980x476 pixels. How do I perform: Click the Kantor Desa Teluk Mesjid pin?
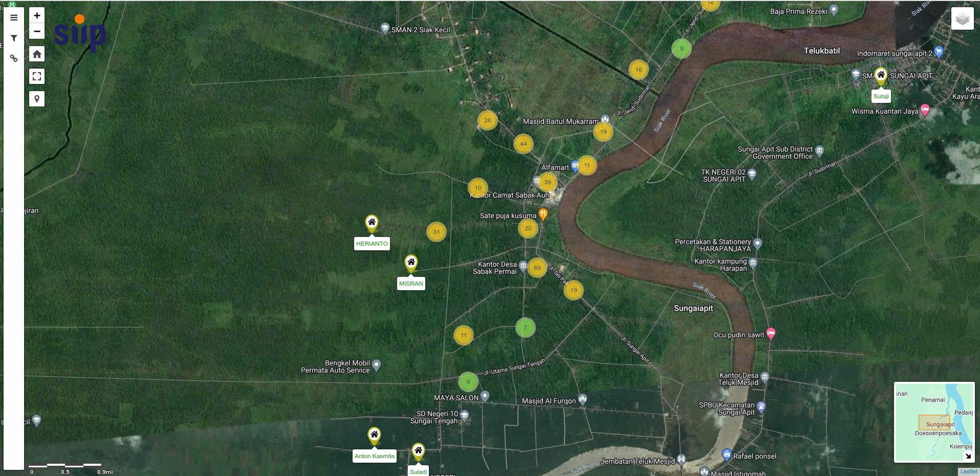click(765, 378)
